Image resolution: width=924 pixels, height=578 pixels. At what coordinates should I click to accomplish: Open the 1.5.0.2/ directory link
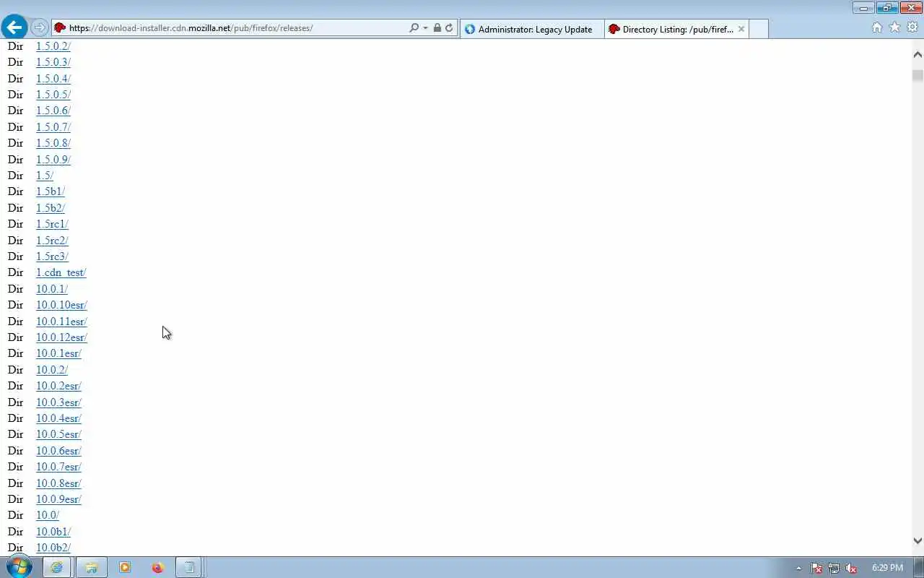click(x=53, y=46)
